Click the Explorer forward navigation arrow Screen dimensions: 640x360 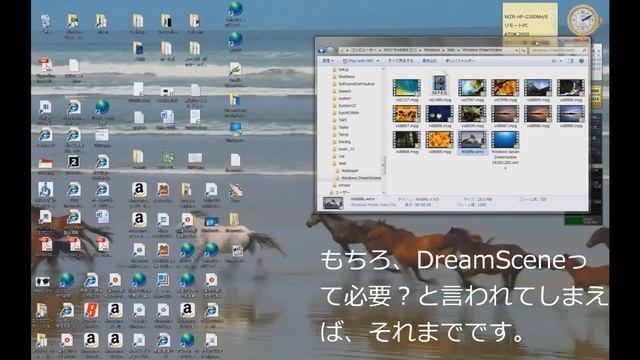[330, 50]
